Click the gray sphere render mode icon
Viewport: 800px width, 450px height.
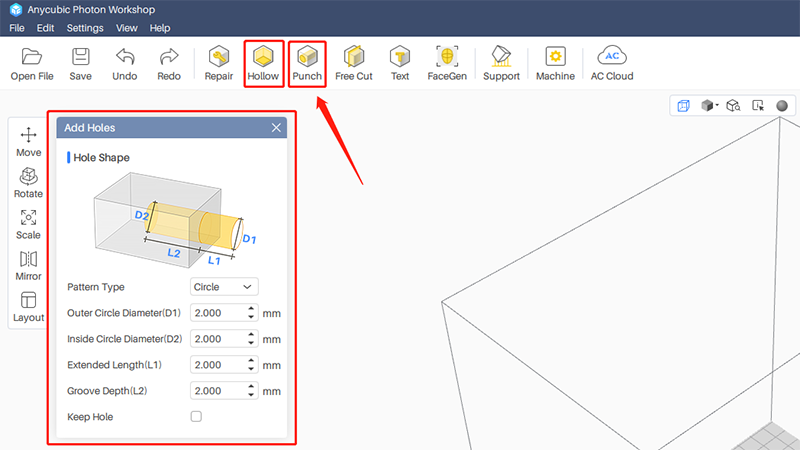click(x=782, y=106)
